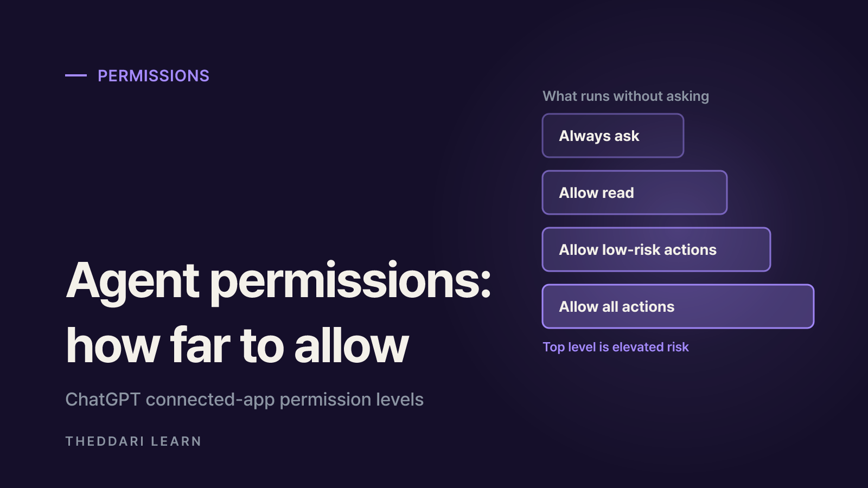The width and height of the screenshot is (868, 488).
Task: Click the 'Top level is elevated risk' note
Action: [x=616, y=347]
